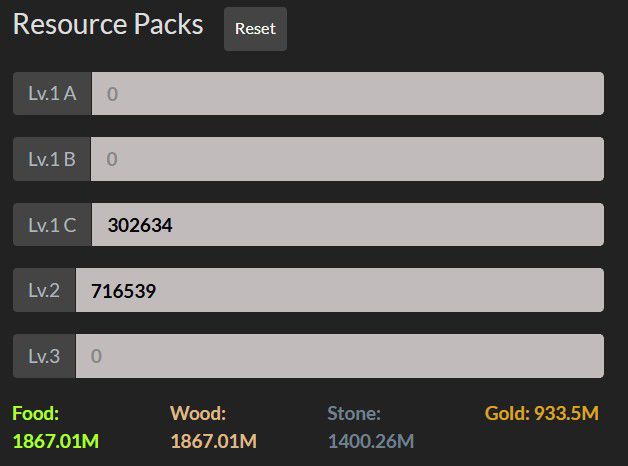
Task: Click the Resource Packs heading
Action: (108, 25)
